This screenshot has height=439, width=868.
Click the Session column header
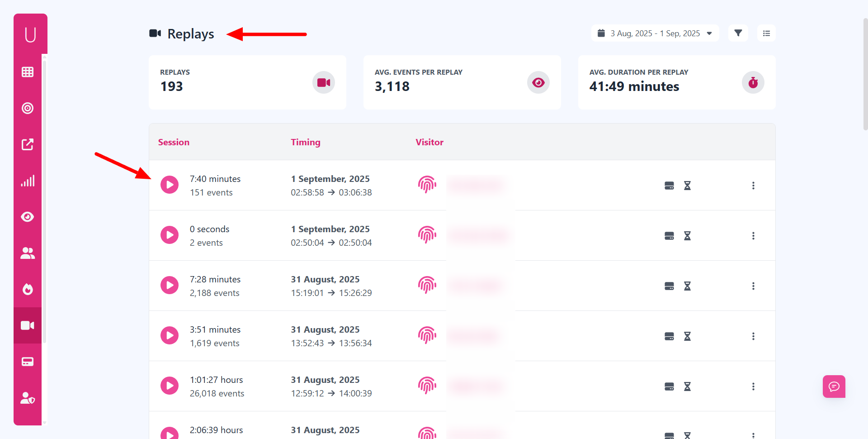click(x=174, y=142)
